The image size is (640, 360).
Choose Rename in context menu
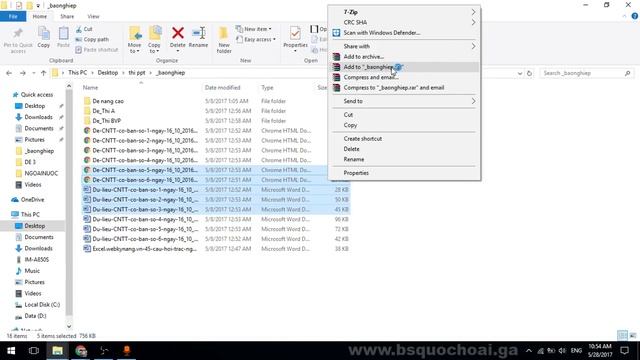coord(404,159)
